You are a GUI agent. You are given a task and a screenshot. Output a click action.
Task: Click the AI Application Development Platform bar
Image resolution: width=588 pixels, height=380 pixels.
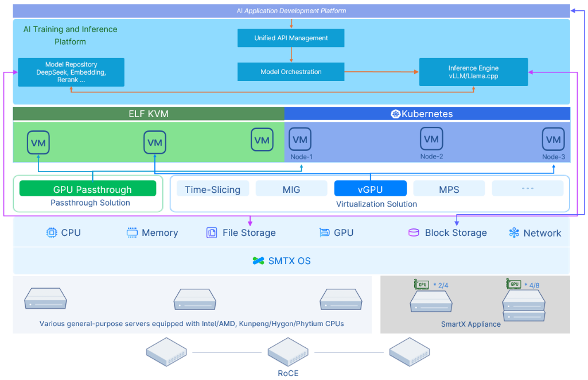point(291,11)
